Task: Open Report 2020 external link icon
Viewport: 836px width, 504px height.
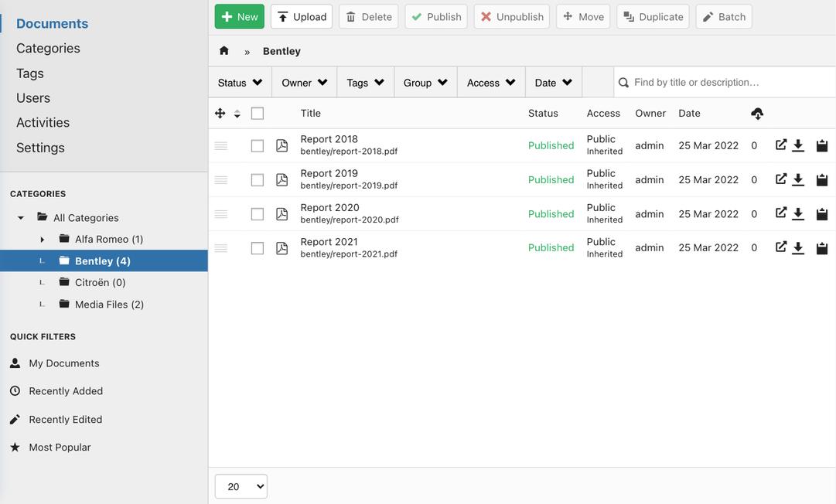Action: coord(780,213)
